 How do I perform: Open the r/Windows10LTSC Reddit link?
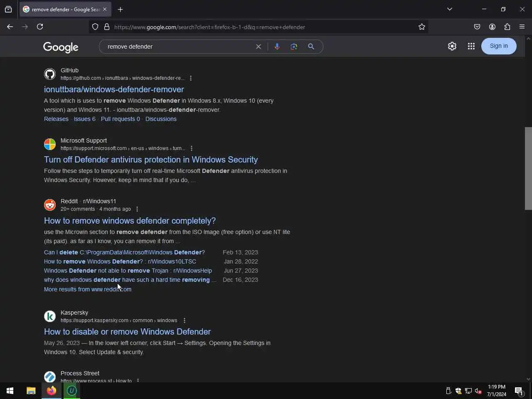(120, 261)
